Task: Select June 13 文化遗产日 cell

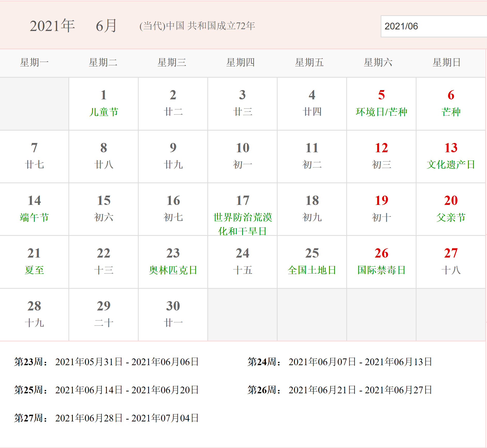Action: point(451,157)
